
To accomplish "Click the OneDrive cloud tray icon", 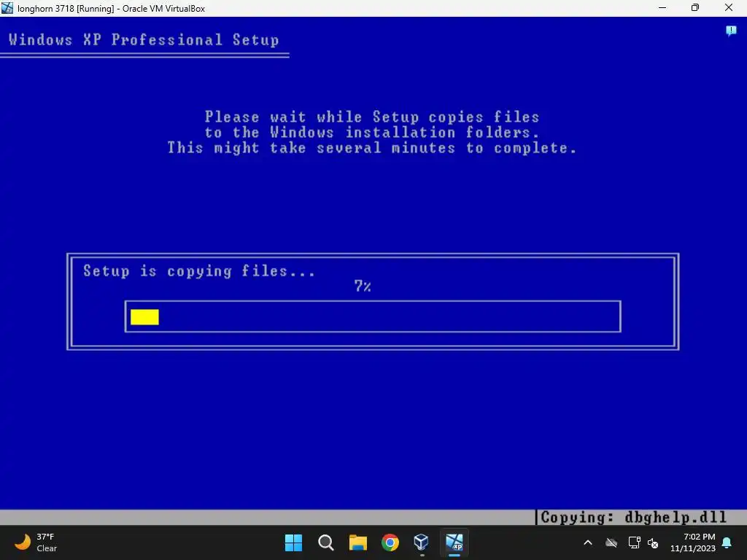I will pos(611,542).
